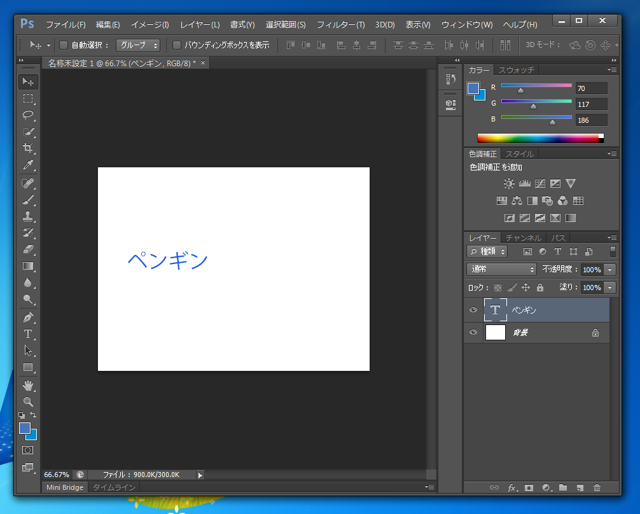Activate the Crop tool
The height and width of the screenshot is (514, 640).
tap(28, 148)
